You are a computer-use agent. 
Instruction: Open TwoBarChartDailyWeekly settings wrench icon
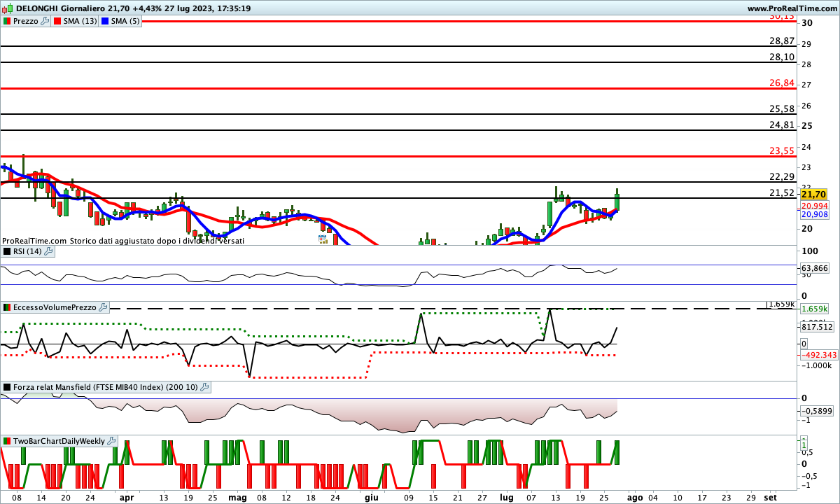click(x=112, y=441)
